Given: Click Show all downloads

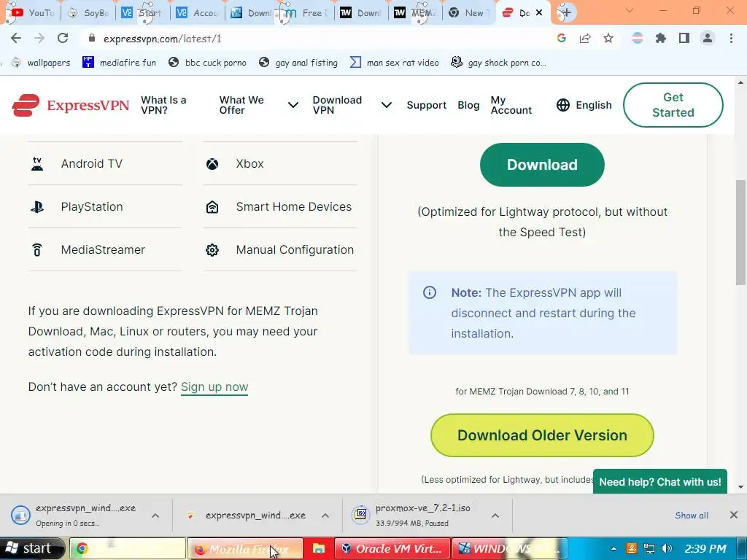Looking at the screenshot, I should click(692, 516).
